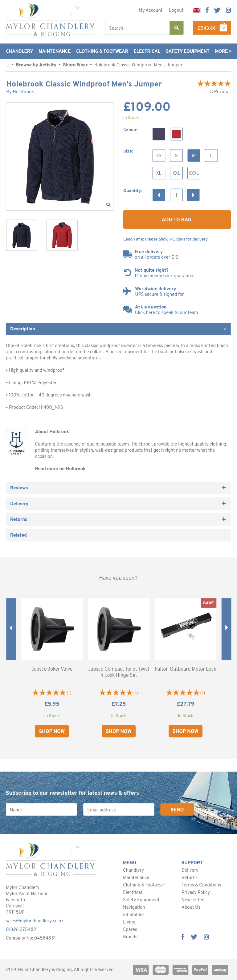Expand the Reviews section
This screenshot has height=980, width=237.
[x=224, y=488]
